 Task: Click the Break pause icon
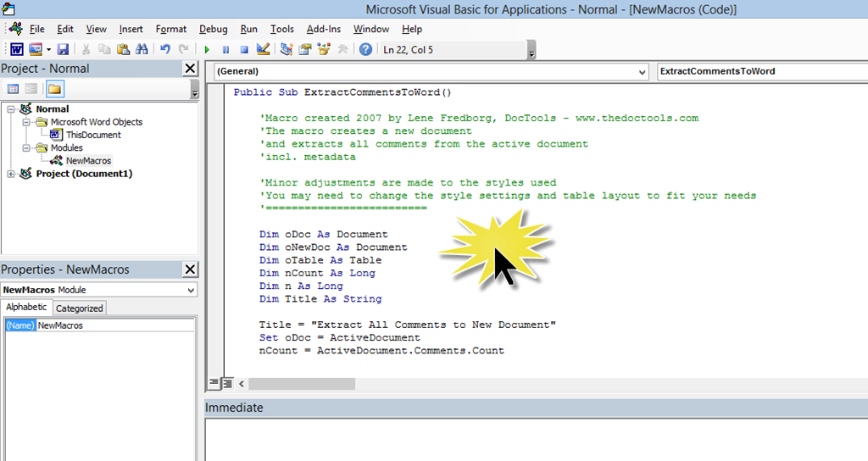225,50
